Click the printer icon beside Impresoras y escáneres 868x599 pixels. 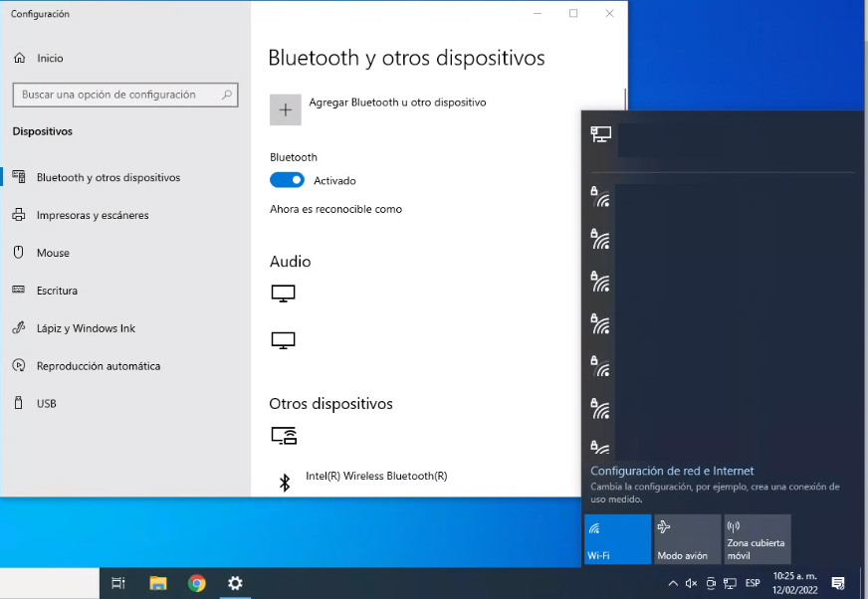[x=19, y=215]
